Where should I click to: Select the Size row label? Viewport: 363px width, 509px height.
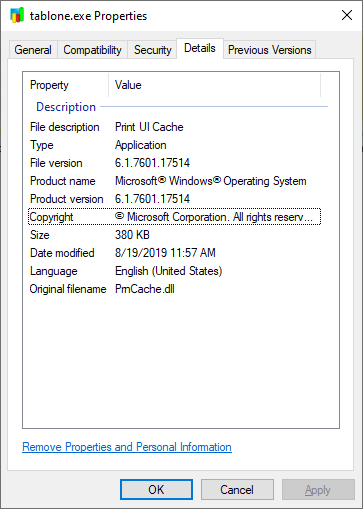click(40, 235)
